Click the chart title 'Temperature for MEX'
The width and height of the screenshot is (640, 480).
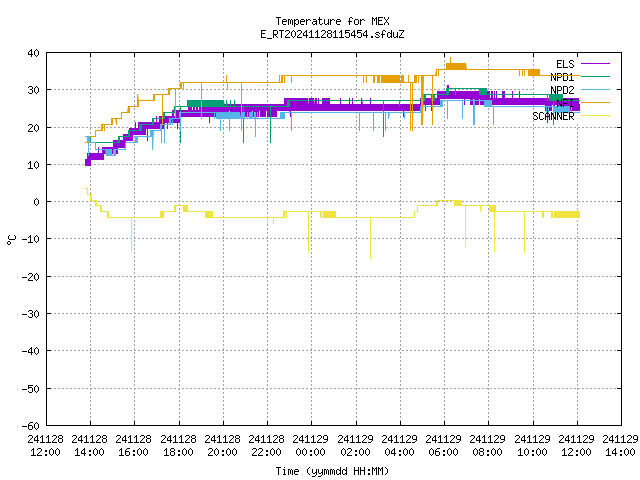click(332, 21)
